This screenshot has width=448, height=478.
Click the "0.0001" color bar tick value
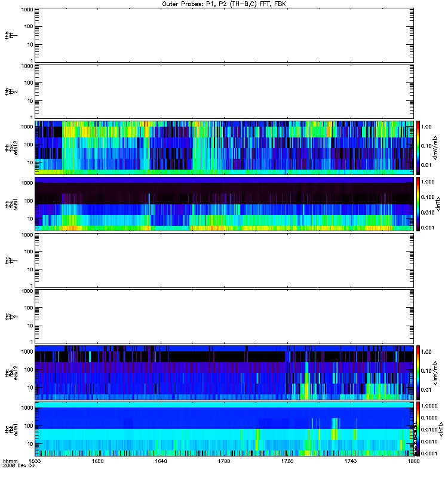pyautogui.click(x=429, y=454)
